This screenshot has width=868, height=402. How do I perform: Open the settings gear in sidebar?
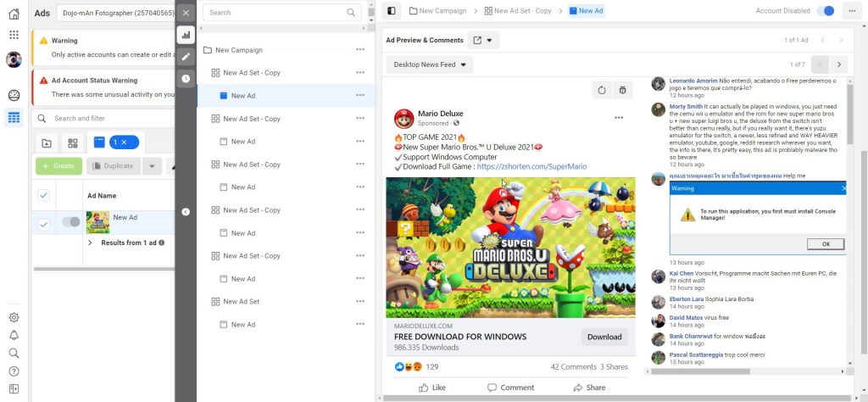14,317
